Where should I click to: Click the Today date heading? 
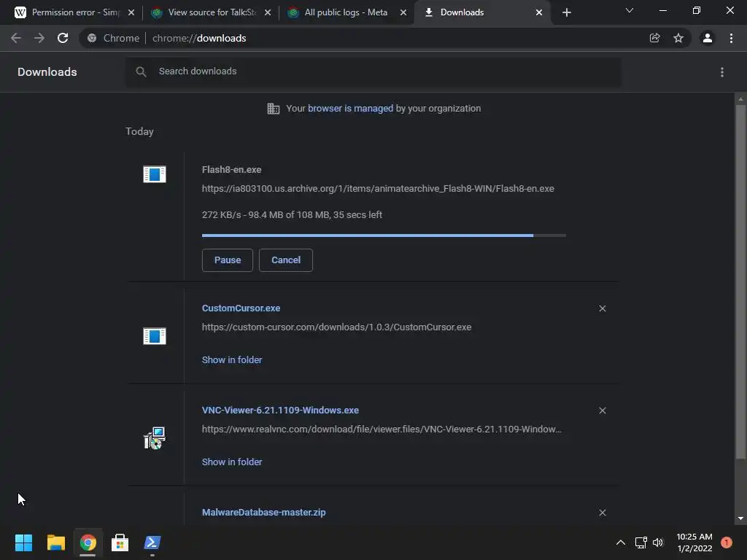click(139, 131)
